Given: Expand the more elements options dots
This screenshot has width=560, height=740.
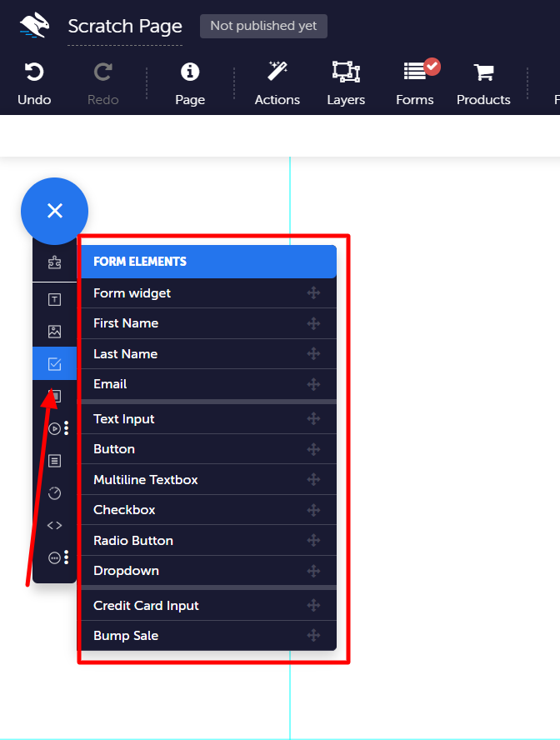Looking at the screenshot, I should click(x=67, y=557).
